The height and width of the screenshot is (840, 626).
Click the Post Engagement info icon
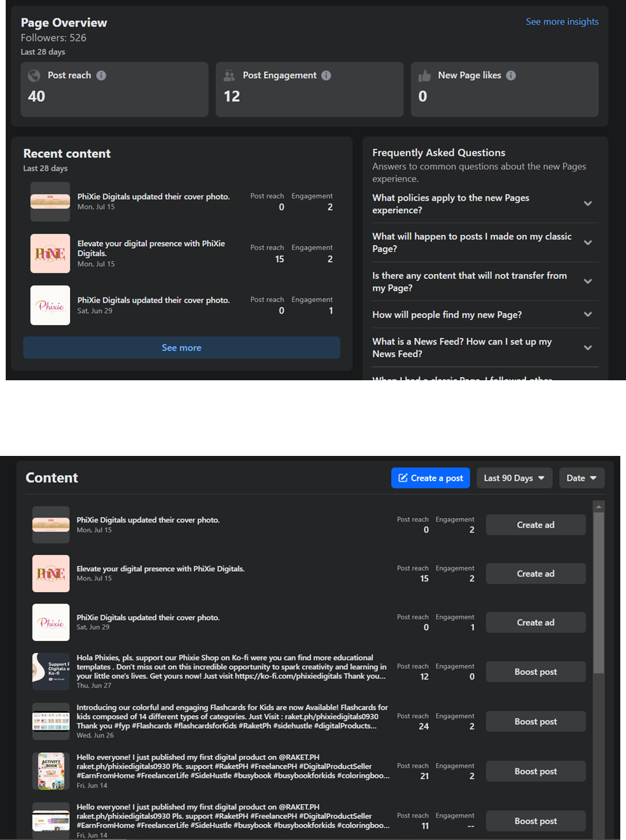pos(326,75)
